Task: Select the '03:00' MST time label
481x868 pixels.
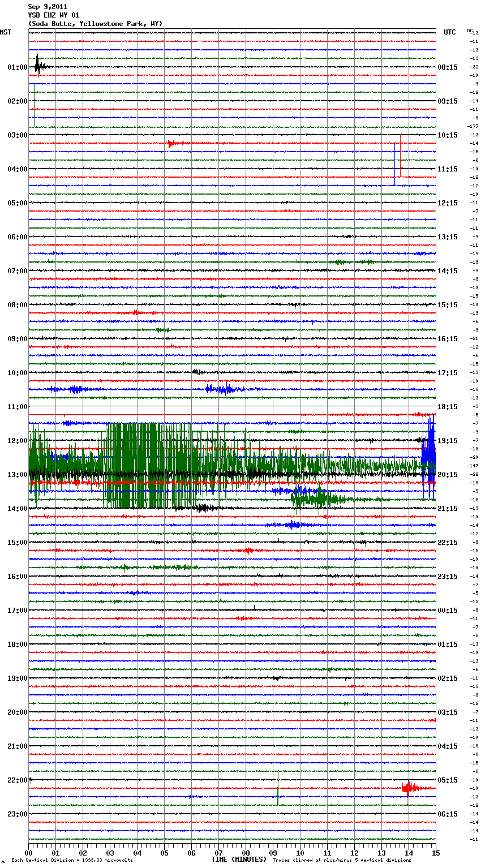Action: pyautogui.click(x=18, y=135)
